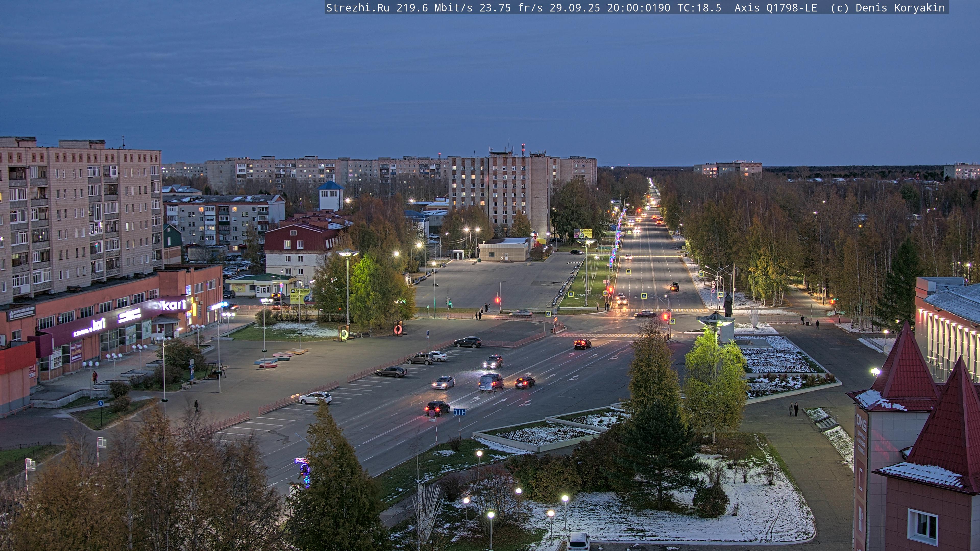The image size is (980, 551).
Task: Click the two pedestrians on right walkway
Action: [793, 409]
